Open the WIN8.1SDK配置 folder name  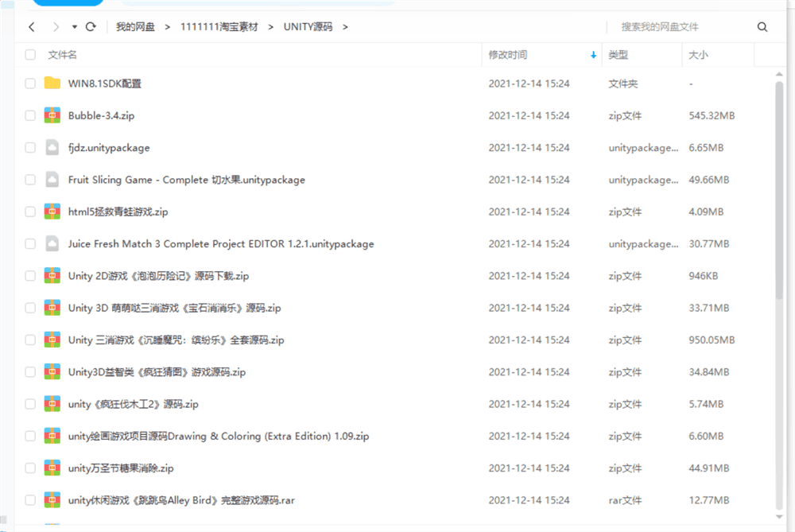pyautogui.click(x=105, y=83)
